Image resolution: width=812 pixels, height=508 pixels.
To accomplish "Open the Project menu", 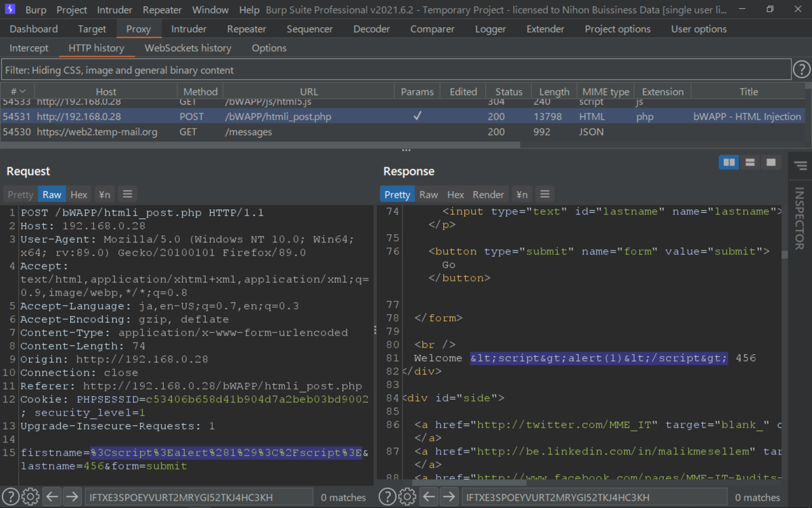I will (x=72, y=10).
